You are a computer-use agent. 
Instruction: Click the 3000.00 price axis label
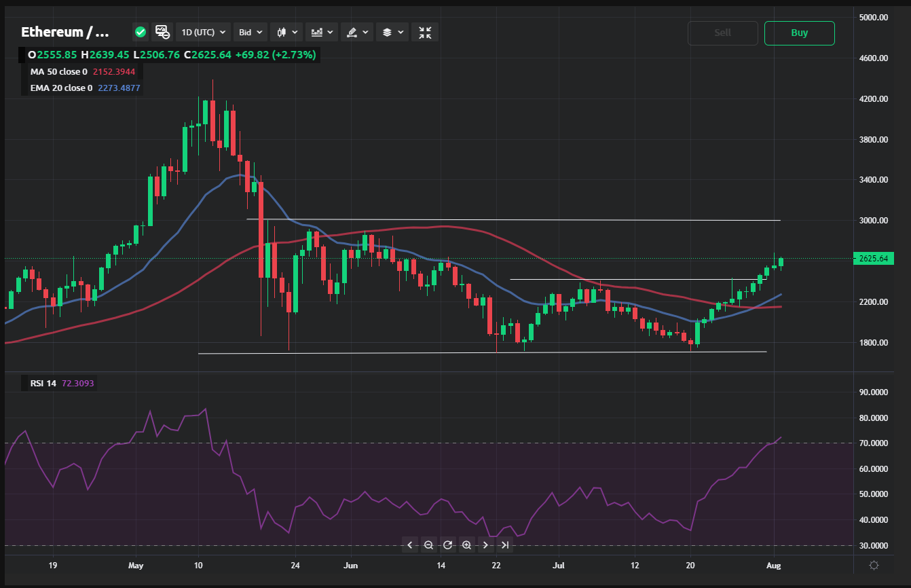[874, 221]
